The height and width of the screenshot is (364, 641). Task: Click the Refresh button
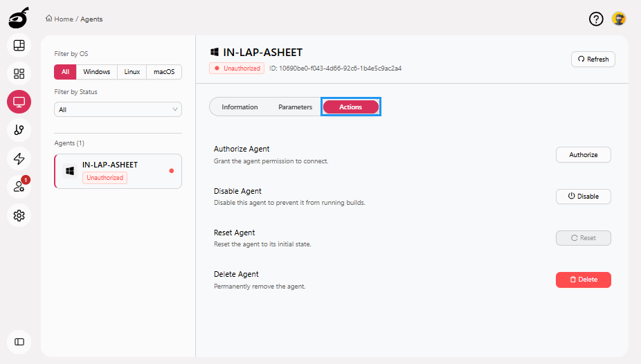click(x=593, y=60)
